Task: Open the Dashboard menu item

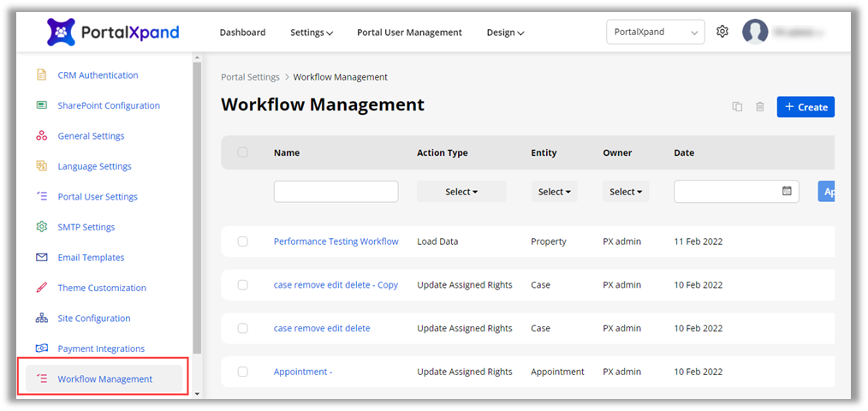Action: tap(242, 33)
